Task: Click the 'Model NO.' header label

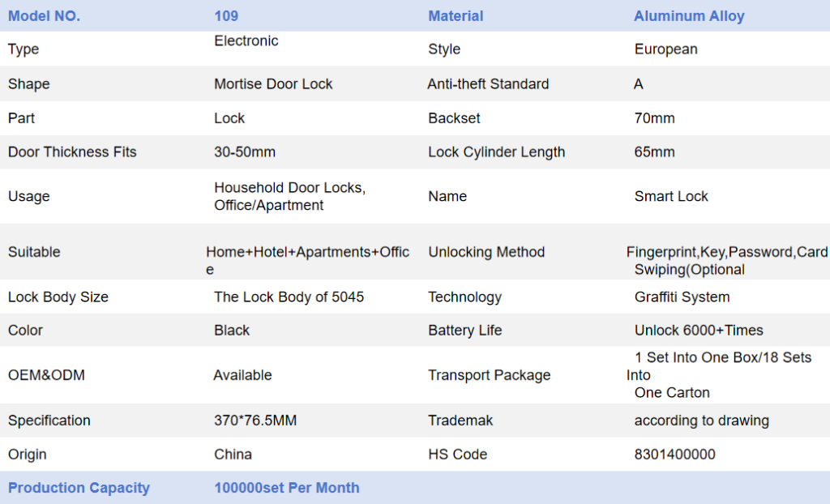Action: [44, 15]
